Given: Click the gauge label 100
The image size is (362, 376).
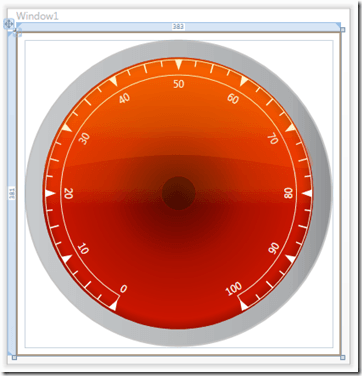Looking at the screenshot, I should (x=233, y=289).
